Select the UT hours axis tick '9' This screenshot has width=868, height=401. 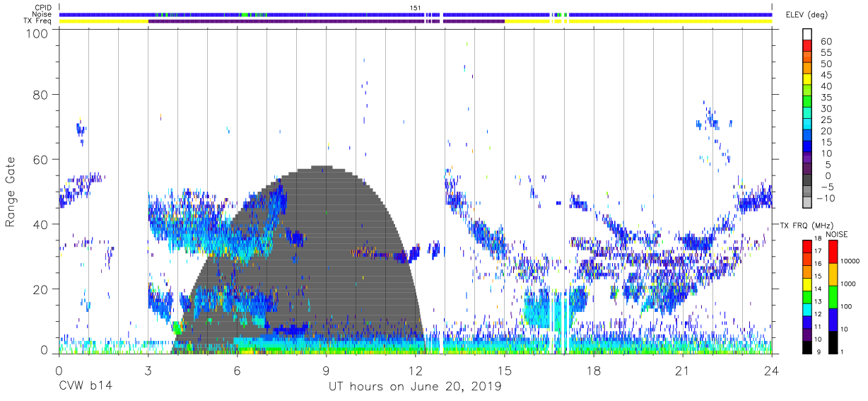(326, 371)
